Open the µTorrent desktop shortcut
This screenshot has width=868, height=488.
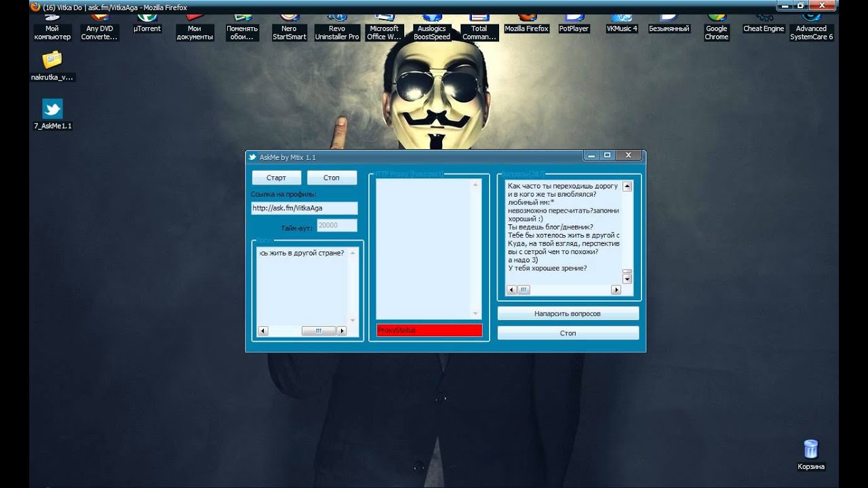147,23
